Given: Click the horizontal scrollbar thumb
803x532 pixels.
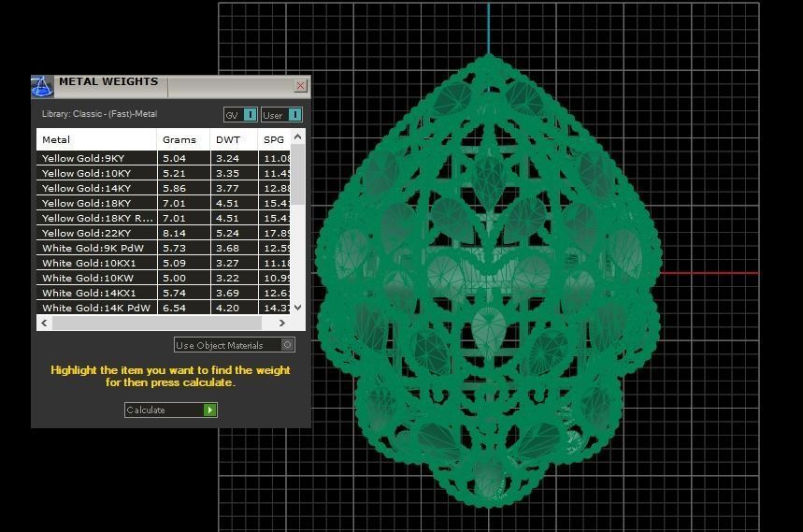Looking at the screenshot, I should click(157, 324).
